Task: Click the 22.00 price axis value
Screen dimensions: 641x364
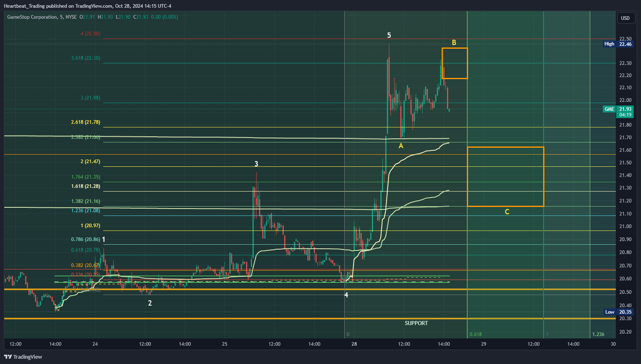Action: [x=625, y=100]
